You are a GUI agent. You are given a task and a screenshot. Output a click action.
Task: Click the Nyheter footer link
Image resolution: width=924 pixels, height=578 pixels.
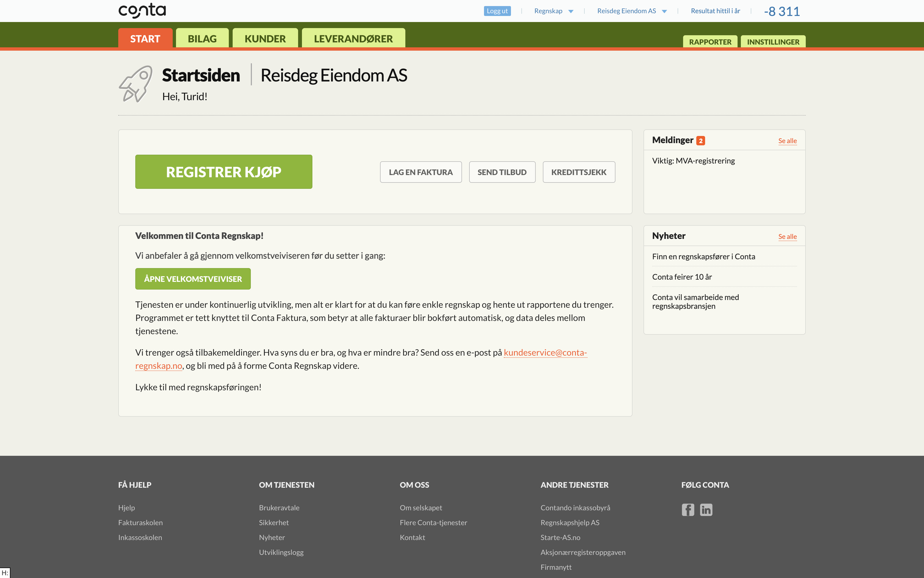tap(272, 538)
